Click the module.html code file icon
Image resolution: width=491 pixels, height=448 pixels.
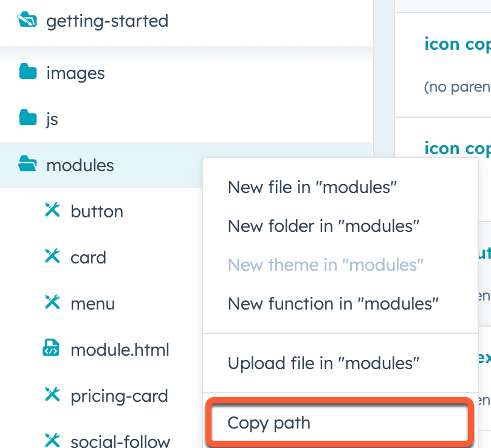tap(50, 348)
